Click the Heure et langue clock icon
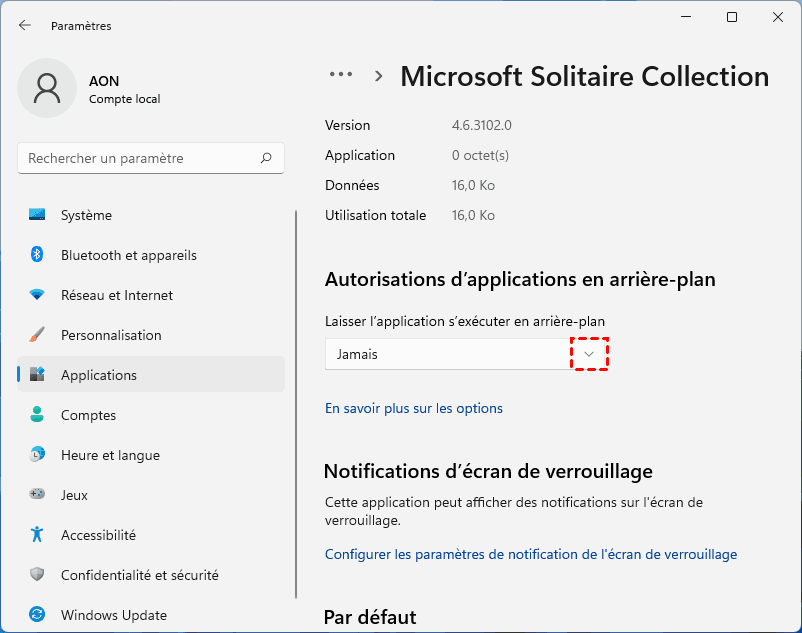This screenshot has height=633, width=802. pos(38,455)
